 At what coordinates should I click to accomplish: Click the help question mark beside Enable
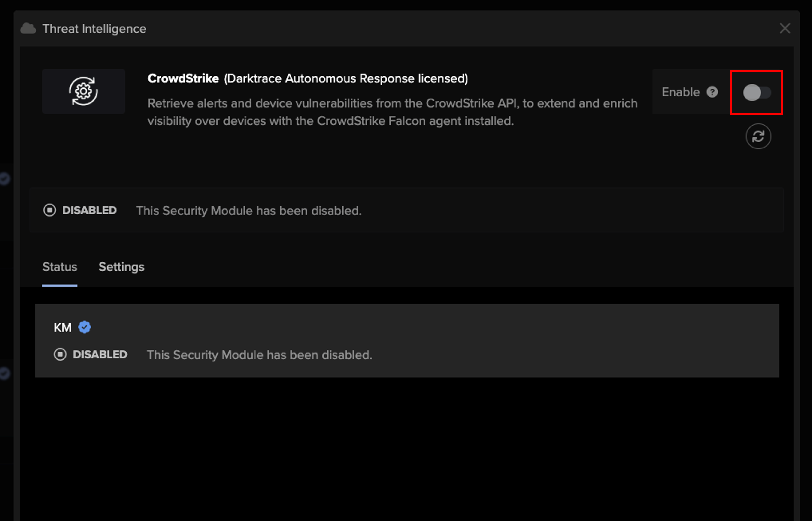pos(712,92)
